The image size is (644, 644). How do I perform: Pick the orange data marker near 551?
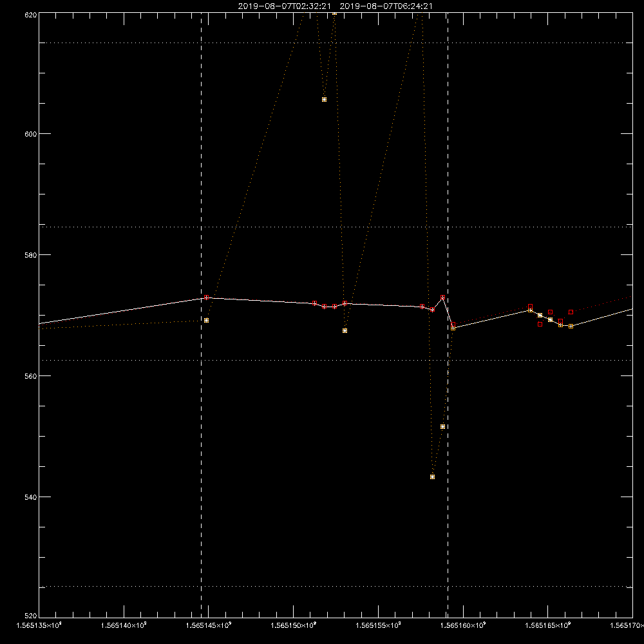[x=443, y=427]
